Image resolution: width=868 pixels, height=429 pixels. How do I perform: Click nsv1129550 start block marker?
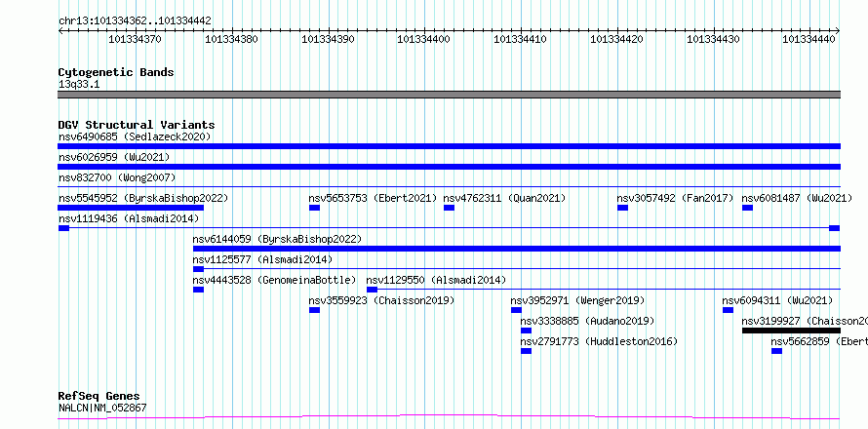tap(372, 290)
